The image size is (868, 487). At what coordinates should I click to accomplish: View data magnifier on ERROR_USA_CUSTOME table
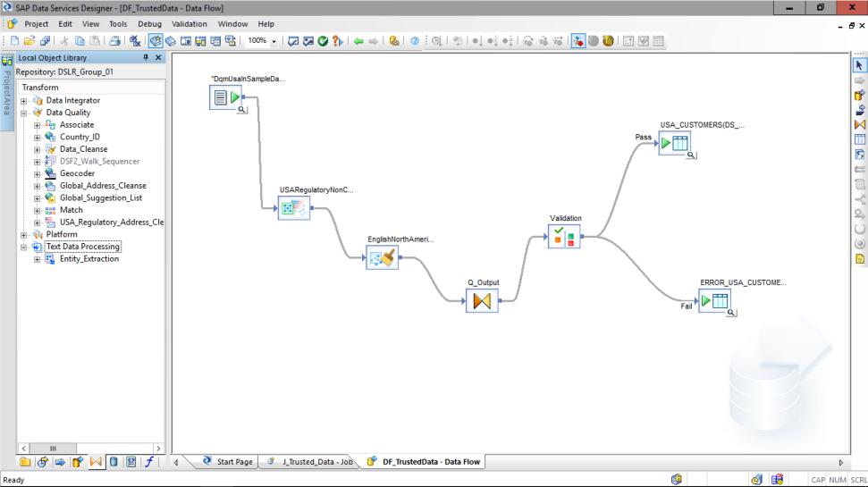tap(731, 313)
